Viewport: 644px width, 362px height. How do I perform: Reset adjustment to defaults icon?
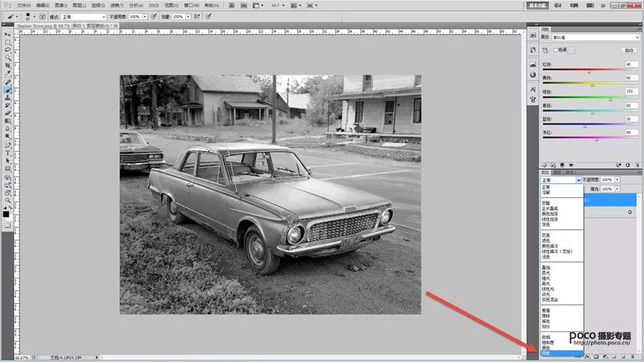628,165
